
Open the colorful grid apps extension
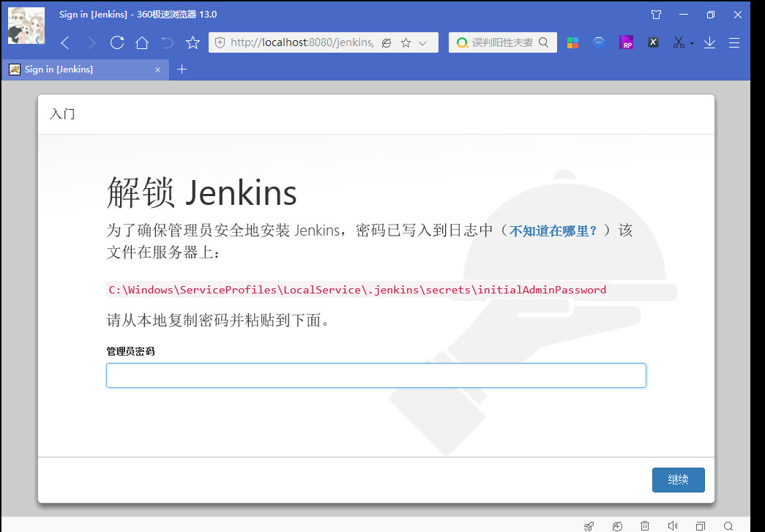(x=572, y=43)
